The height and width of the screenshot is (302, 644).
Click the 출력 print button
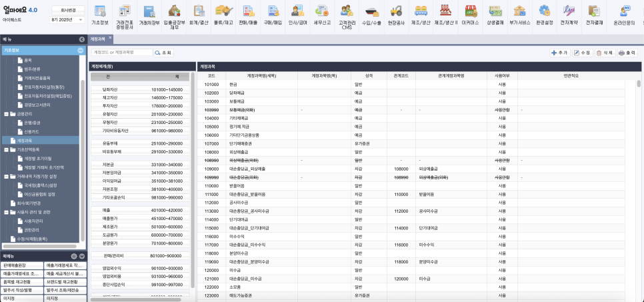(x=627, y=53)
